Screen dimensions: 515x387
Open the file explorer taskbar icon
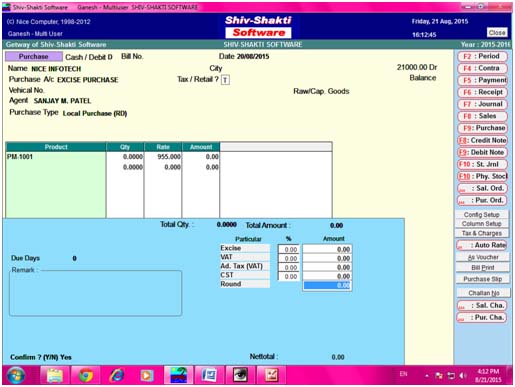[x=55, y=375]
